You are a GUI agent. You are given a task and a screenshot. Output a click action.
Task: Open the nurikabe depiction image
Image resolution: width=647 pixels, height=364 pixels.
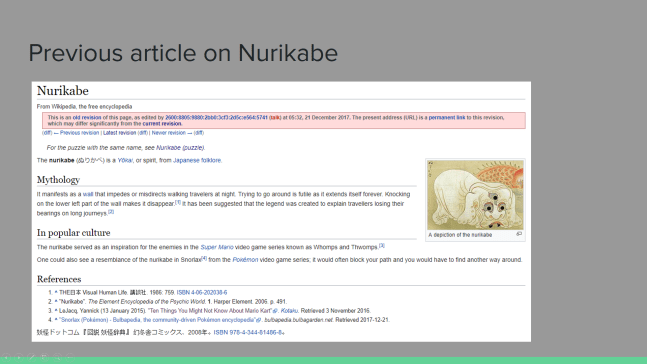click(475, 195)
